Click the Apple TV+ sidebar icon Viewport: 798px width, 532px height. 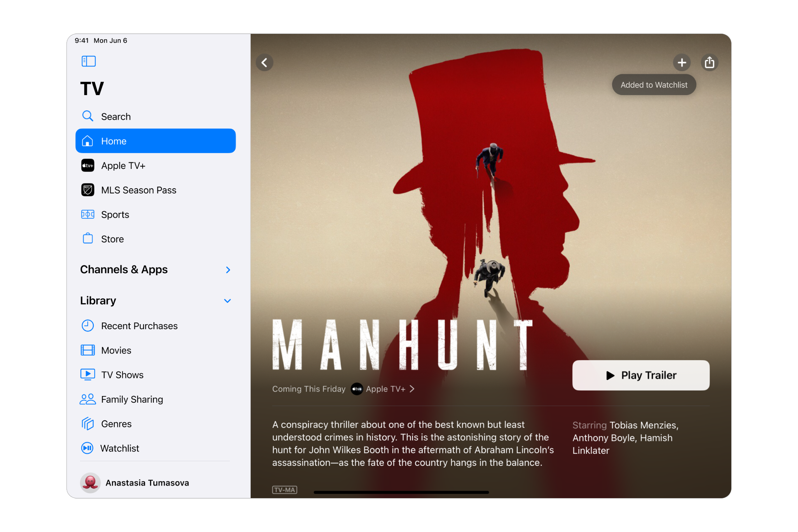point(88,166)
